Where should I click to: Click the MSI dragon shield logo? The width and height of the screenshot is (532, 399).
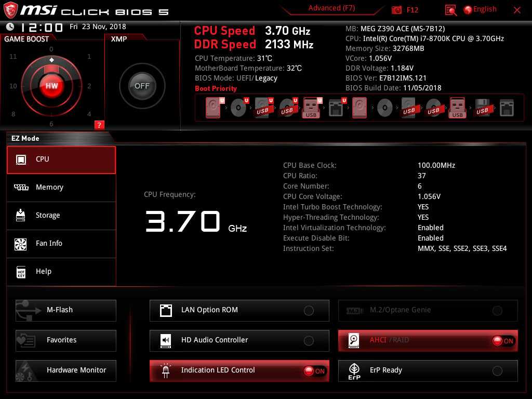[x=10, y=10]
